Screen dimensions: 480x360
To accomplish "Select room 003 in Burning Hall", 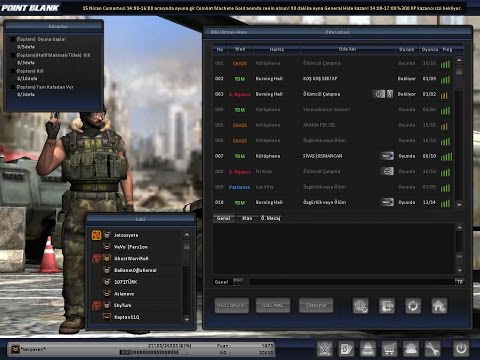I will click(332, 94).
